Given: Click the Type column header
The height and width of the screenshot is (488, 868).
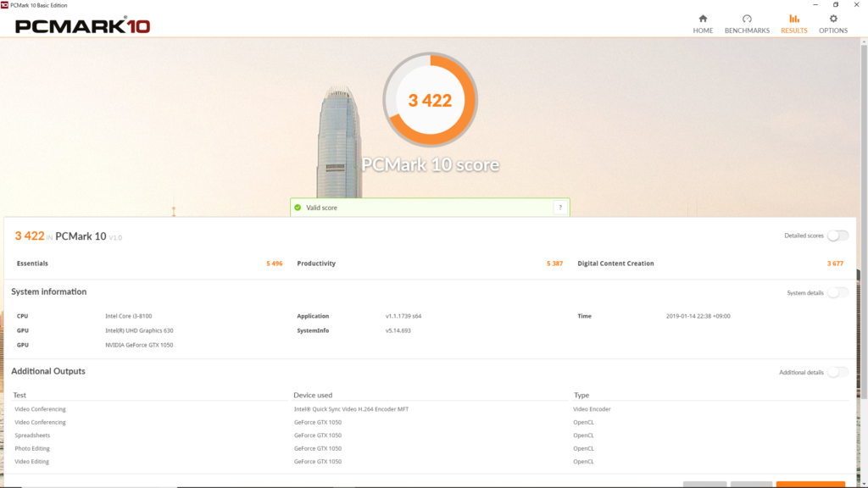Looking at the screenshot, I should click(581, 395).
